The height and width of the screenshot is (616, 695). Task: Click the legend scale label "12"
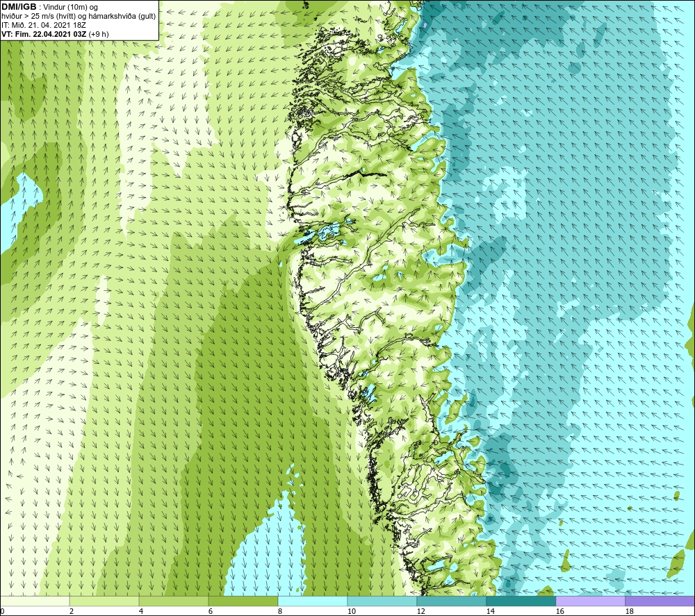421,612
